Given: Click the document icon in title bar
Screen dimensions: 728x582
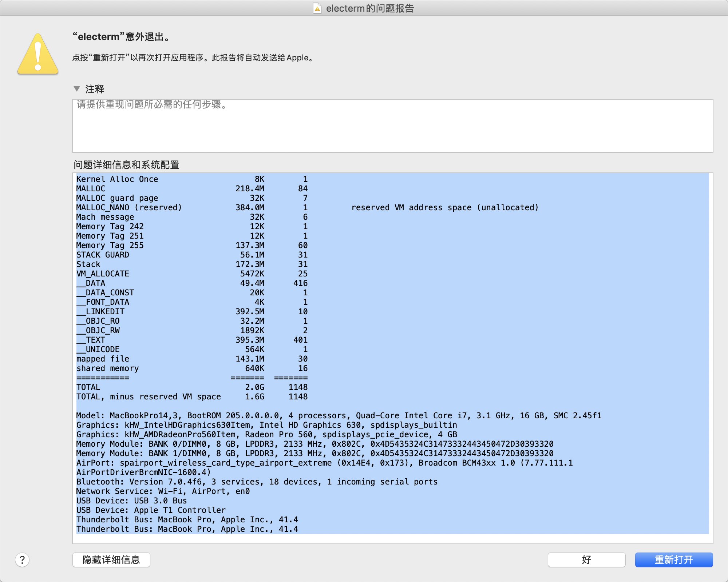Looking at the screenshot, I should pos(317,8).
